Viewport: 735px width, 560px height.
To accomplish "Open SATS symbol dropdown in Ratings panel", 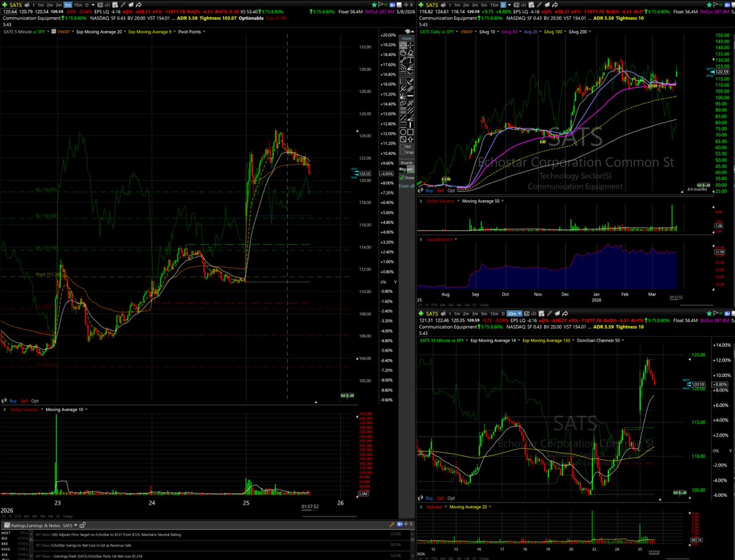I will click(x=75, y=525).
